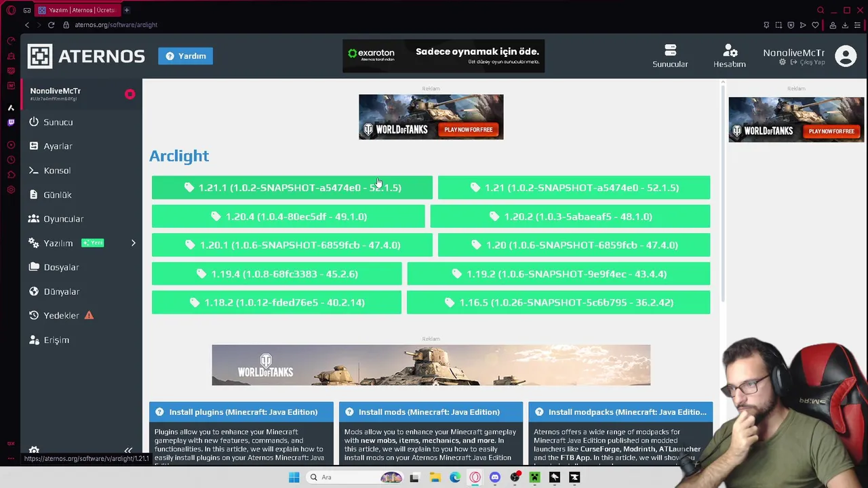The width and height of the screenshot is (868, 488).
Task: Open the browser downloads icon in toolbar
Action: point(845,25)
